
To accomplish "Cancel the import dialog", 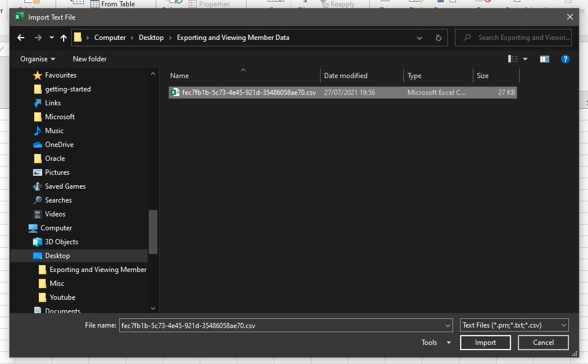I will 543,343.
